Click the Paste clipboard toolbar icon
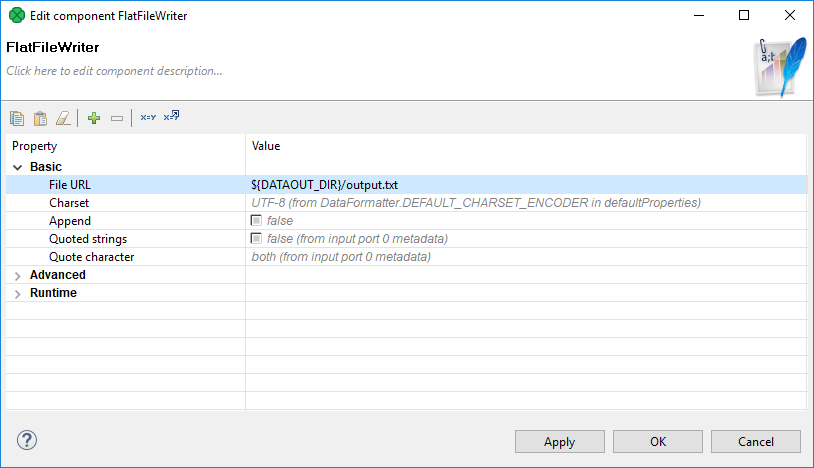The height and width of the screenshot is (468, 814). click(40, 118)
